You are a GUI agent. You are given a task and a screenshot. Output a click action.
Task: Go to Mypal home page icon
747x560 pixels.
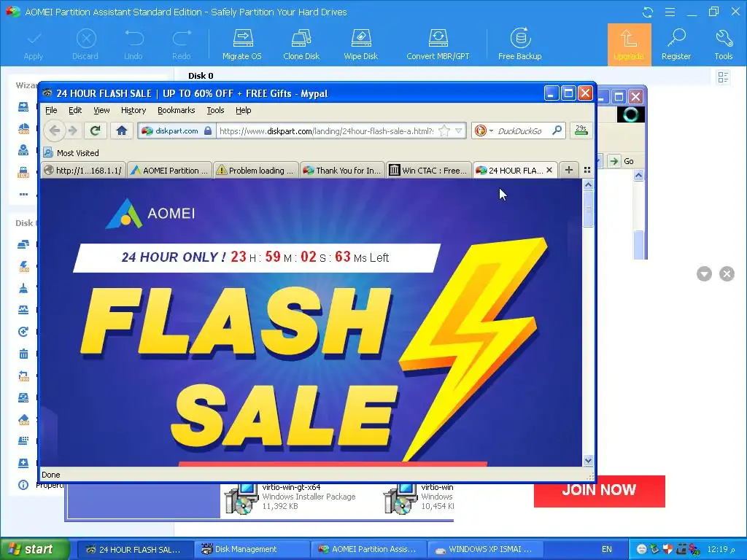pos(122,131)
